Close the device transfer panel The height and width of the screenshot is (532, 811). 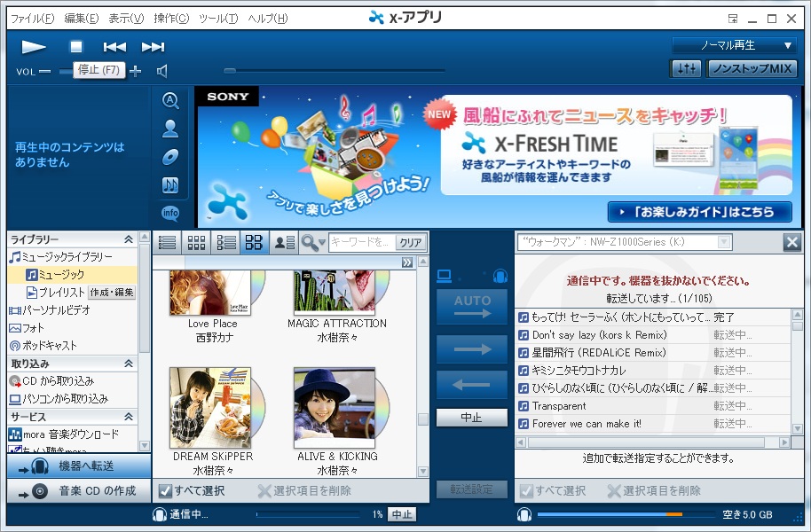coord(791,242)
